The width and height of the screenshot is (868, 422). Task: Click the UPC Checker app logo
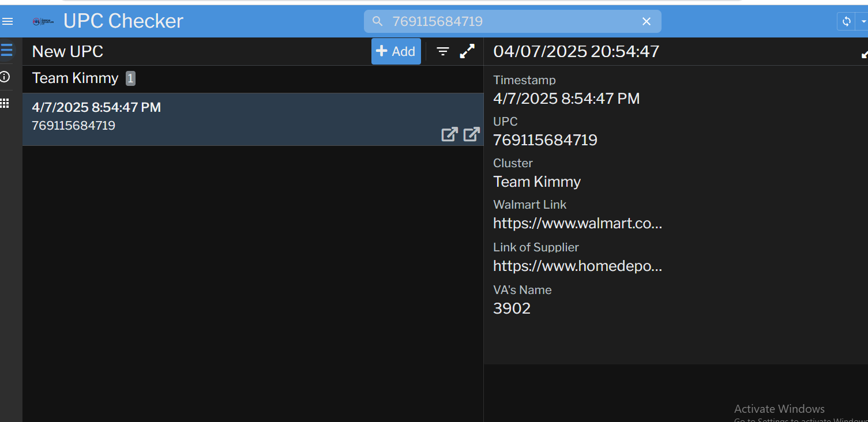[x=43, y=21]
